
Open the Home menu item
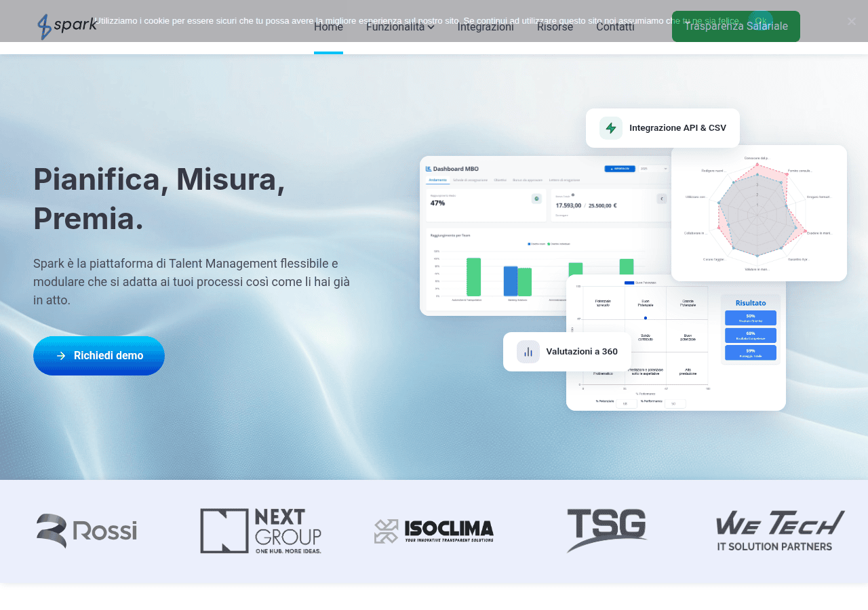click(x=328, y=27)
